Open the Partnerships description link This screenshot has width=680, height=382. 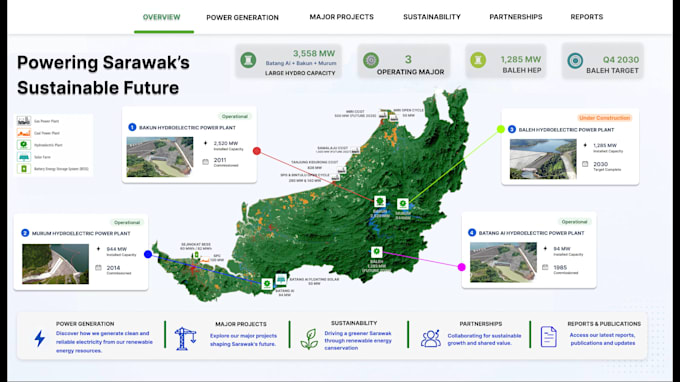coord(484,339)
